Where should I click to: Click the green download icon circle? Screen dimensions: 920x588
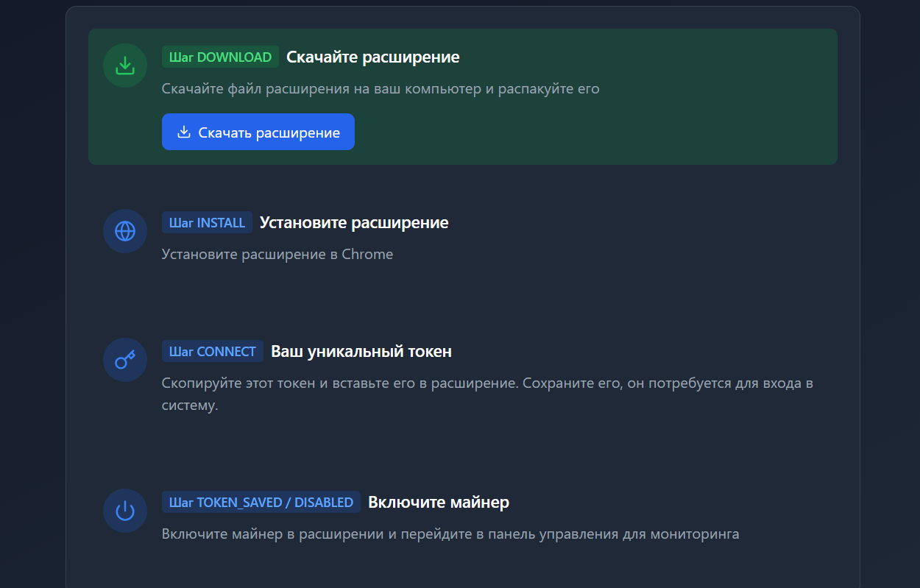[125, 65]
